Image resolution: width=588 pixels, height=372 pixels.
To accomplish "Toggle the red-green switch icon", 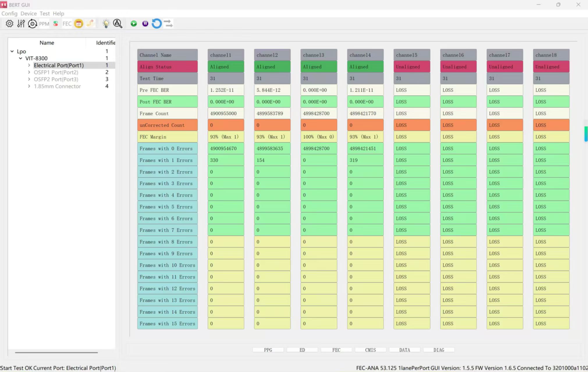I will coord(56,24).
